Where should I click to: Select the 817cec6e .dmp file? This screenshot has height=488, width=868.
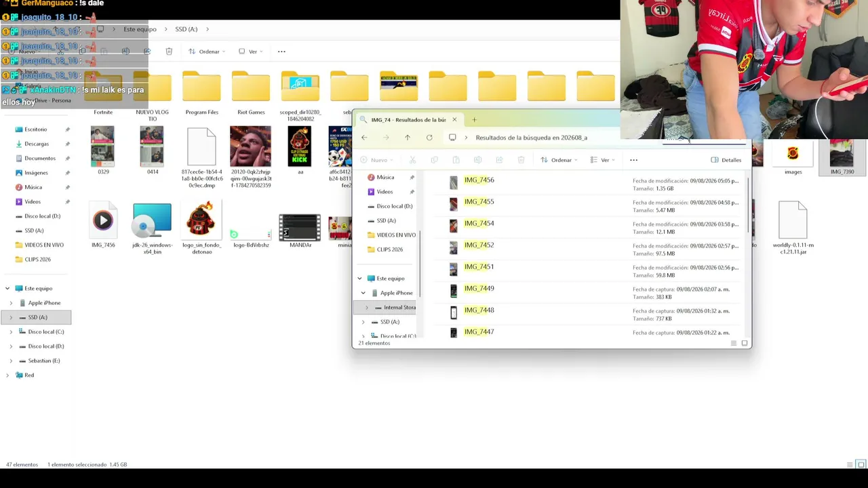pyautogui.click(x=201, y=158)
